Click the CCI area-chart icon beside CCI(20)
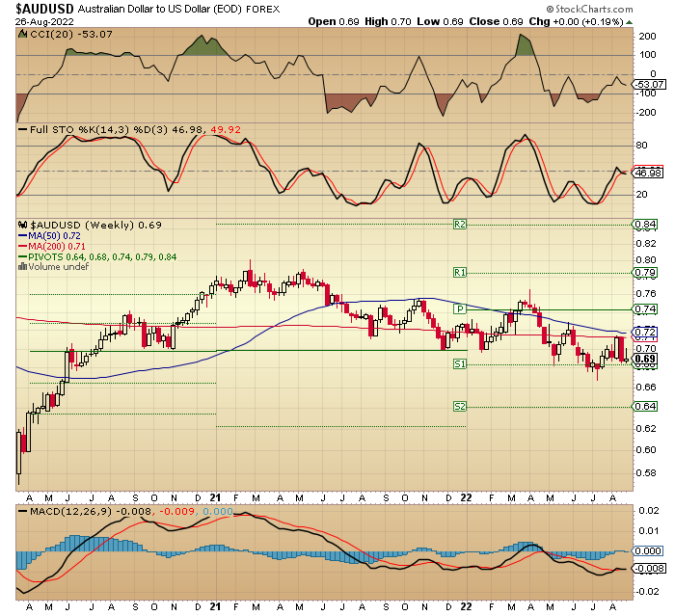675x616 pixels. 22,34
